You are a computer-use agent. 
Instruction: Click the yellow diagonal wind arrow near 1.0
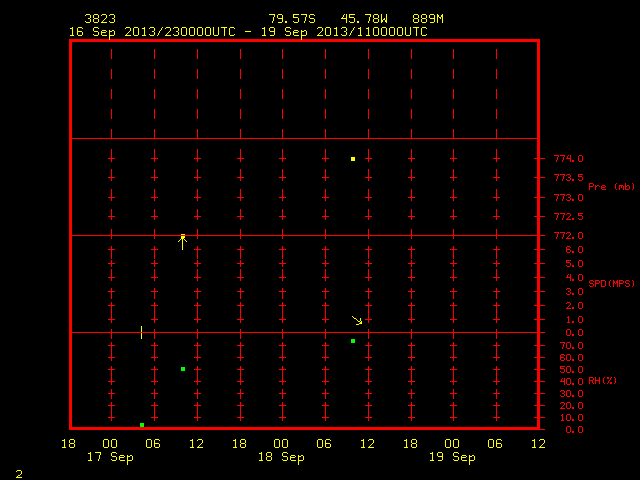point(357,320)
